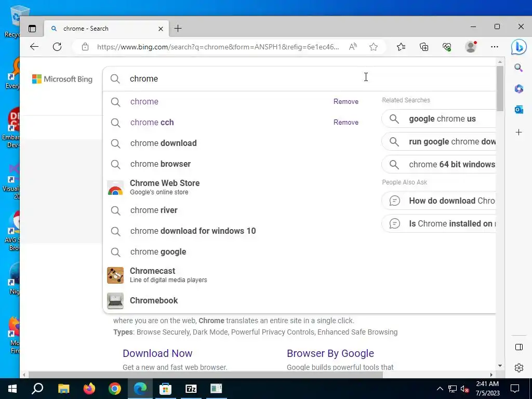Open sidebar settings gear
This screenshot has height=399, width=532.
519,368
